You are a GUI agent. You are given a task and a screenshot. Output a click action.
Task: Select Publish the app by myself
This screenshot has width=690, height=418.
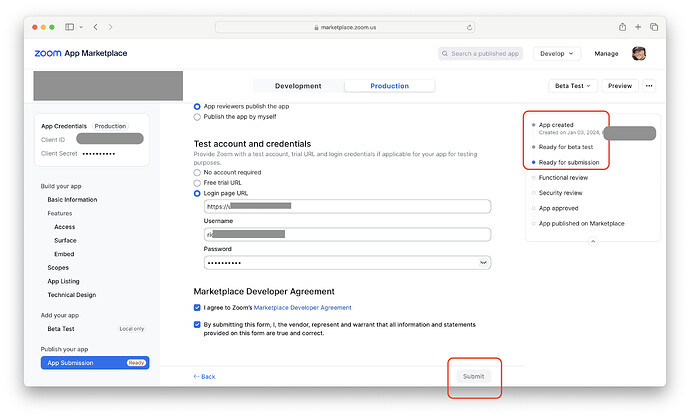(197, 117)
